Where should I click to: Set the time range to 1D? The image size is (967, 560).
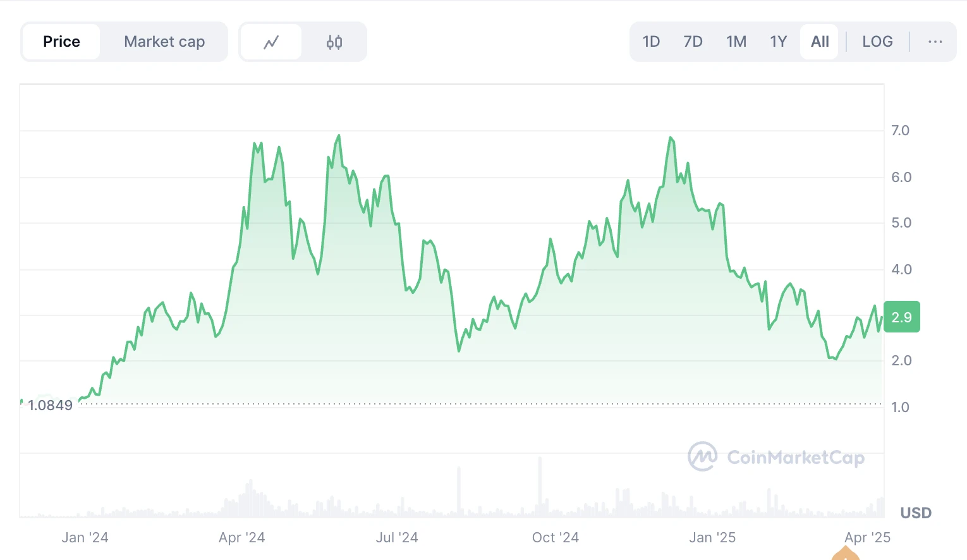point(651,42)
